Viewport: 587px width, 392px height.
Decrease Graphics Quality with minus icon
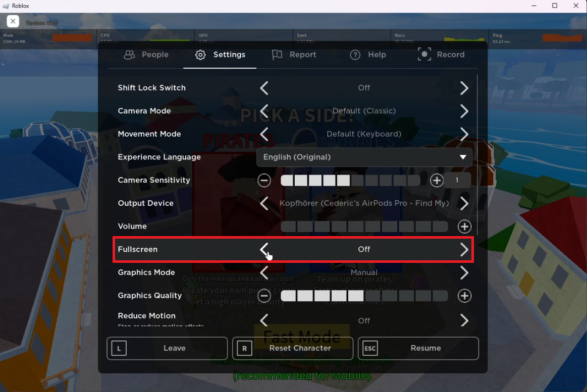[264, 296]
